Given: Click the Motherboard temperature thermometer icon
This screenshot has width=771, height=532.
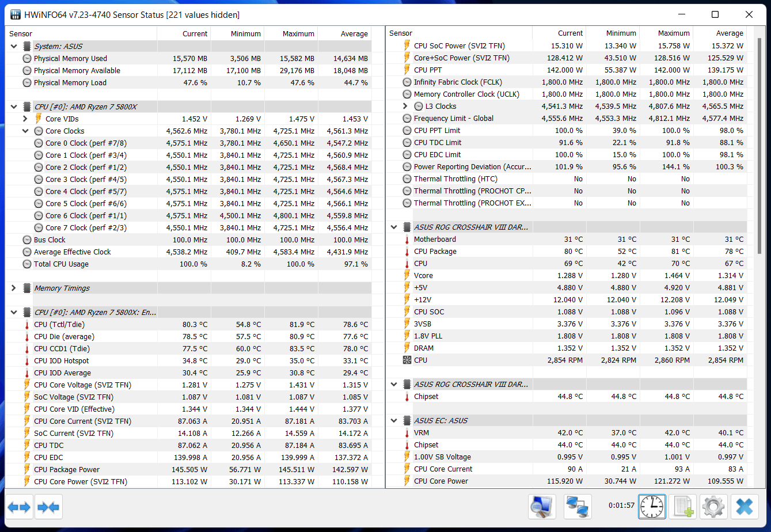Looking at the screenshot, I should pos(408,240).
